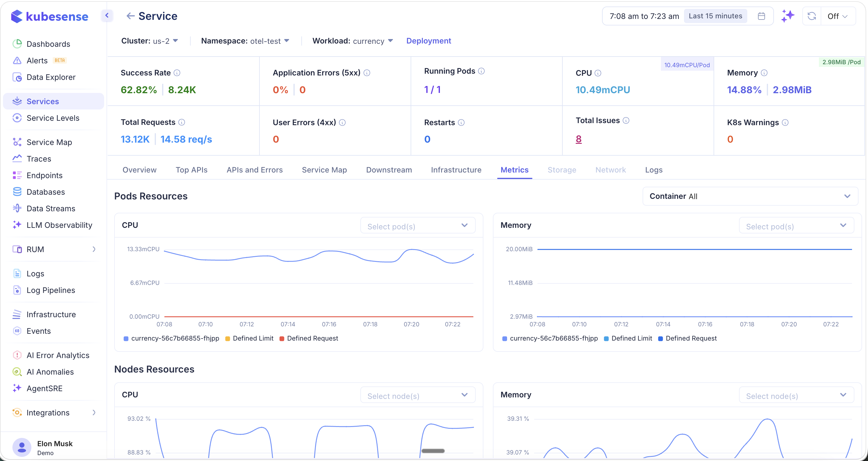Open the Deployment link
This screenshot has width=868, height=461.
(x=429, y=41)
